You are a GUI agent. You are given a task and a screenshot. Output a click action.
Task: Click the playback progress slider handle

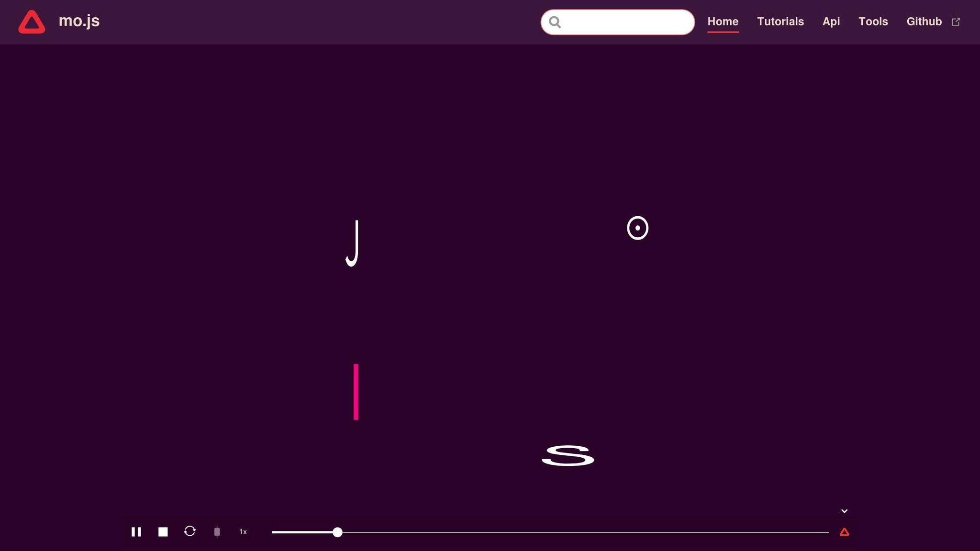[337, 531]
